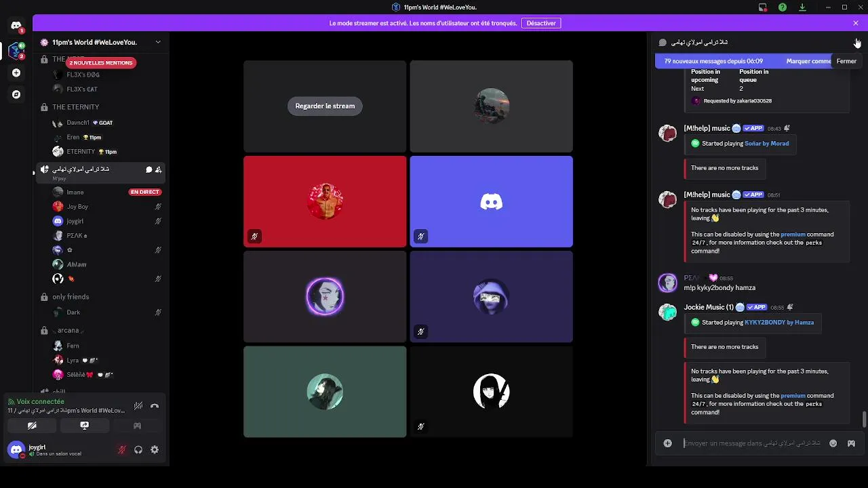Turn on camera in voice panel
The height and width of the screenshot is (488, 868).
point(32,426)
